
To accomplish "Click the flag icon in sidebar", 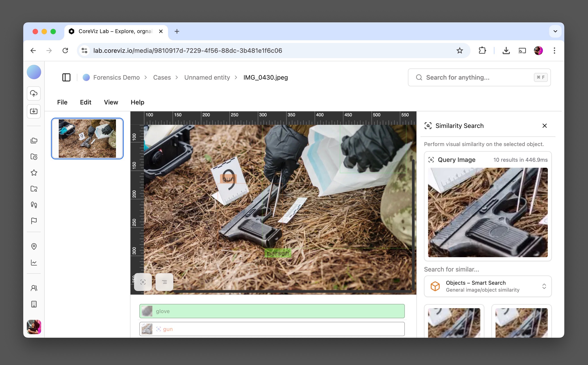I will click(34, 221).
